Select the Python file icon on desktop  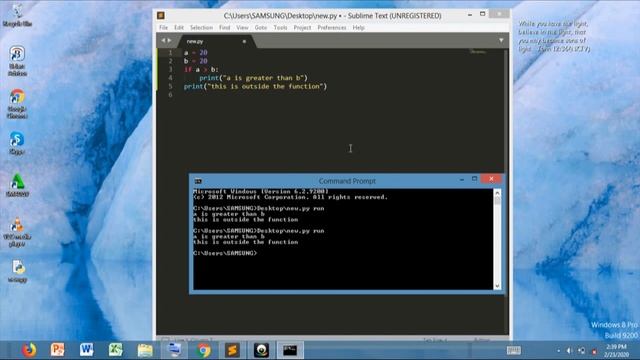pyautogui.click(x=18, y=271)
